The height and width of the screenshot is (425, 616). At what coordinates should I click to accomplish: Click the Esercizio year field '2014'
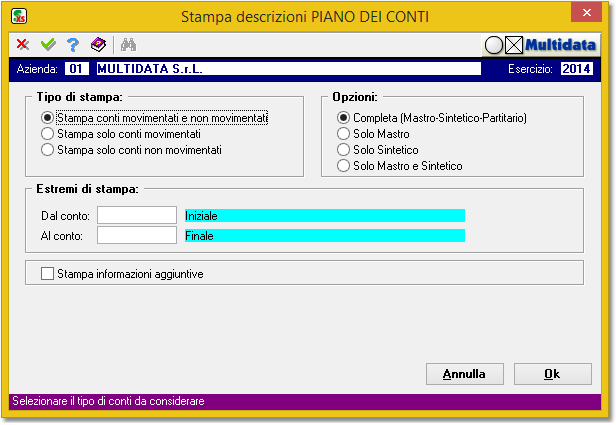coord(576,69)
